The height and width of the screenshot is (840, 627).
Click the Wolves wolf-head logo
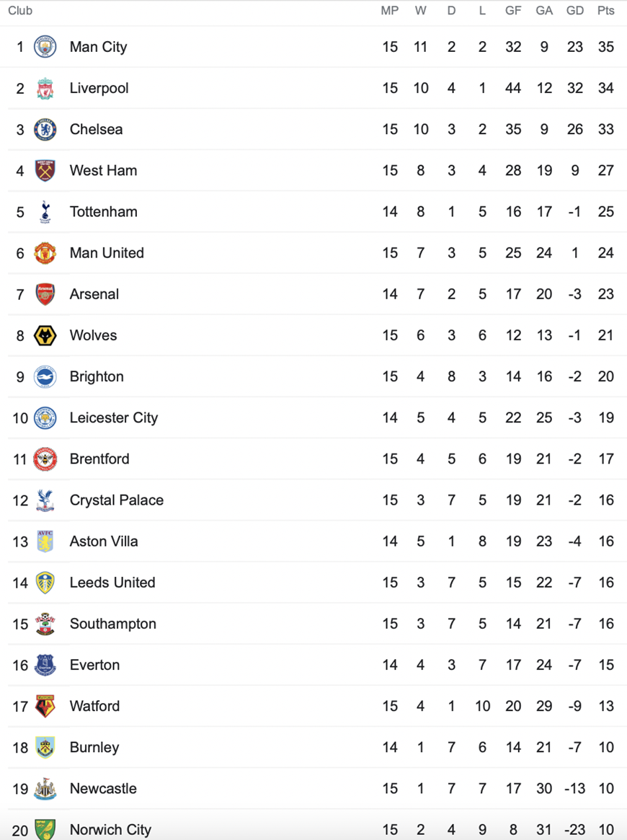(45, 335)
